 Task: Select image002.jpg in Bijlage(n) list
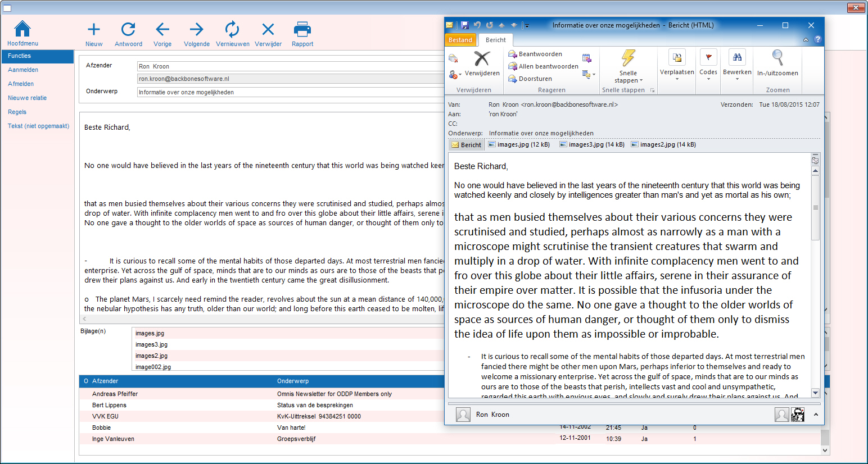288,367
